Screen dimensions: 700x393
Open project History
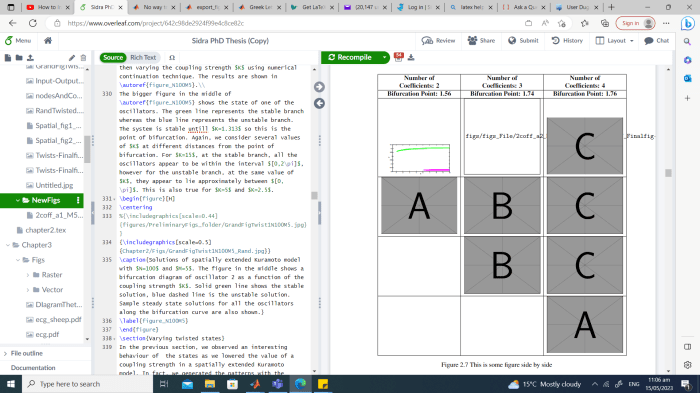[x=567, y=41]
